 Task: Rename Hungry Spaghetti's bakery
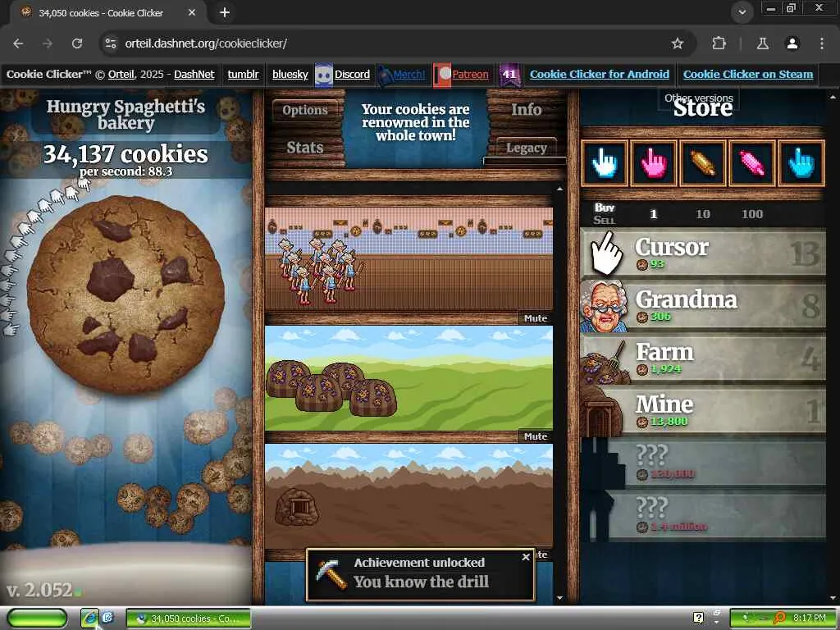coord(126,115)
